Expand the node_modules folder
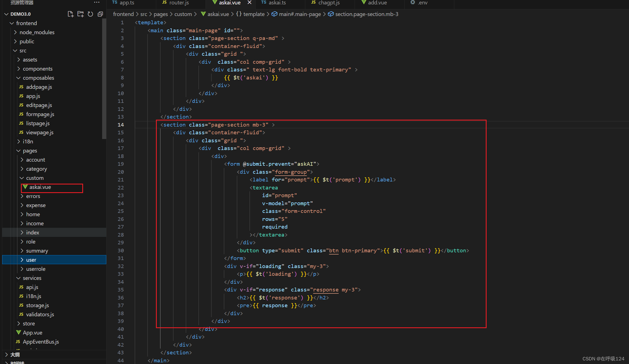 37,32
